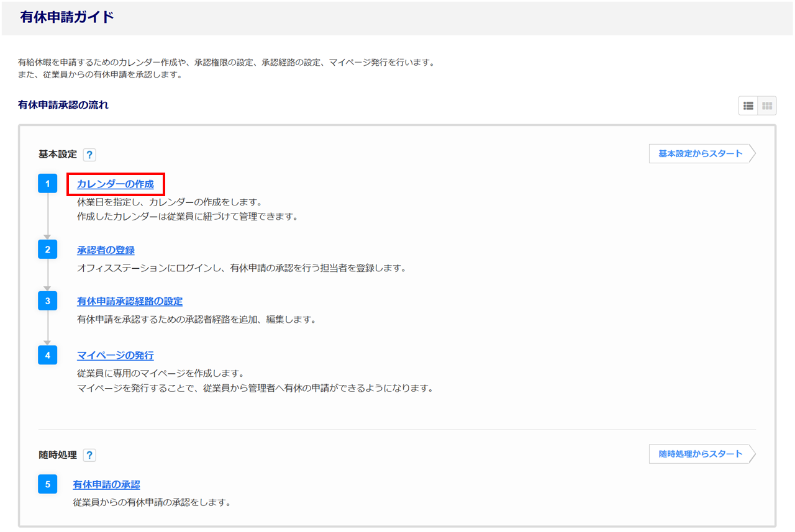The image size is (795, 532).
Task: Open the マイページの発行 link
Action: coord(116,356)
